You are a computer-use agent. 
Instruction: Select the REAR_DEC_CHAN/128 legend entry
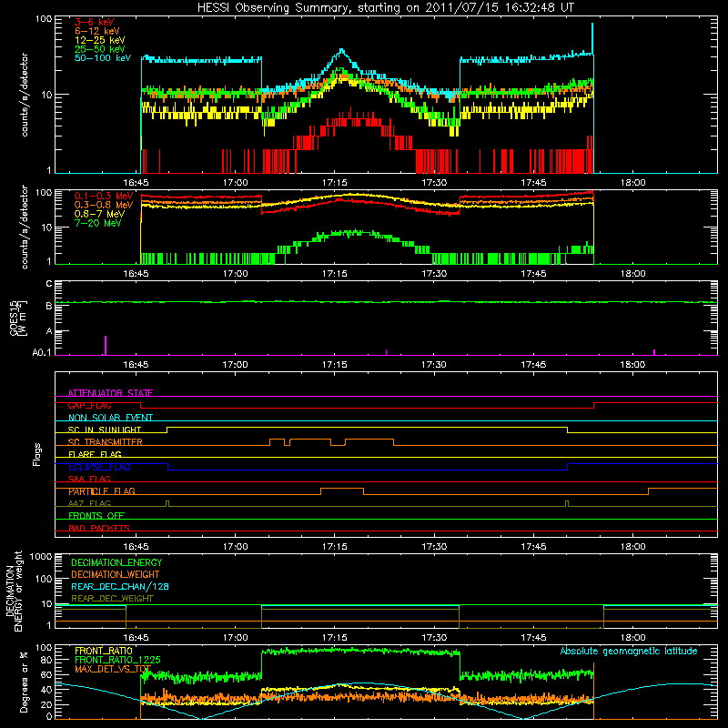click(120, 586)
